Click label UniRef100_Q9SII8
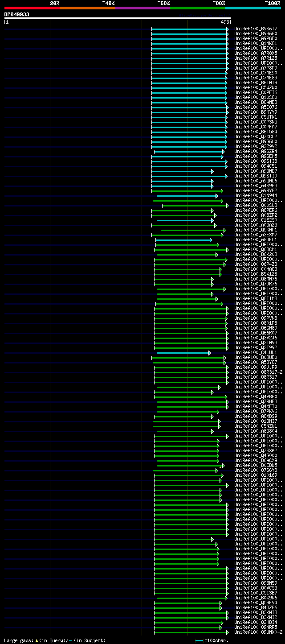 (256, 161)
